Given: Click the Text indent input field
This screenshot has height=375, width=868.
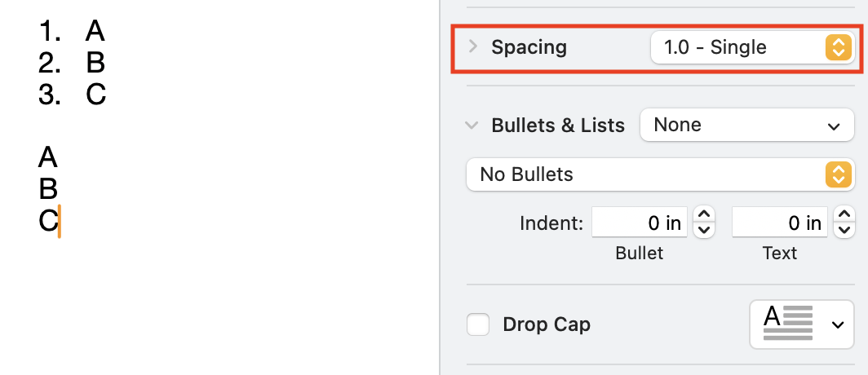Looking at the screenshot, I should coord(779,223).
